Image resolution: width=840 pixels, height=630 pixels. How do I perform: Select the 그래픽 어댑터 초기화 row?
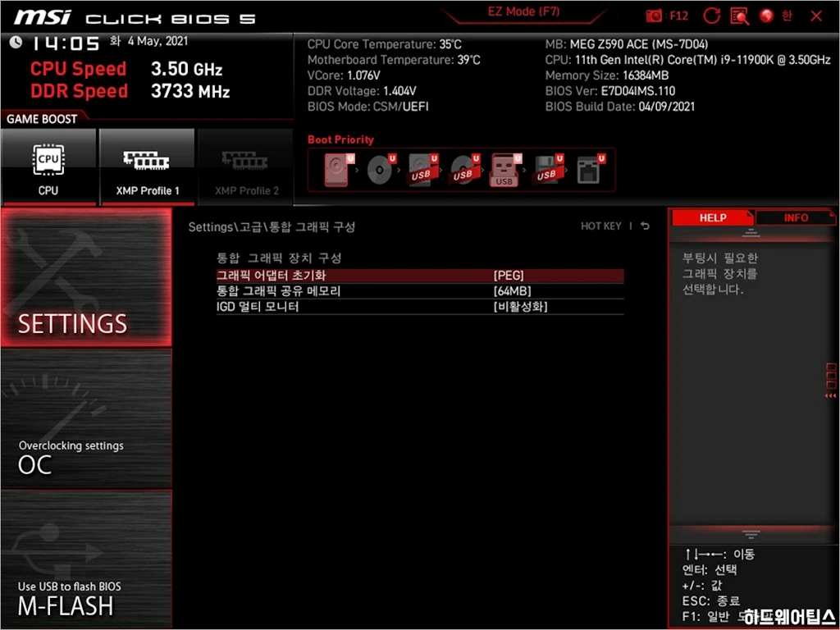click(420, 276)
